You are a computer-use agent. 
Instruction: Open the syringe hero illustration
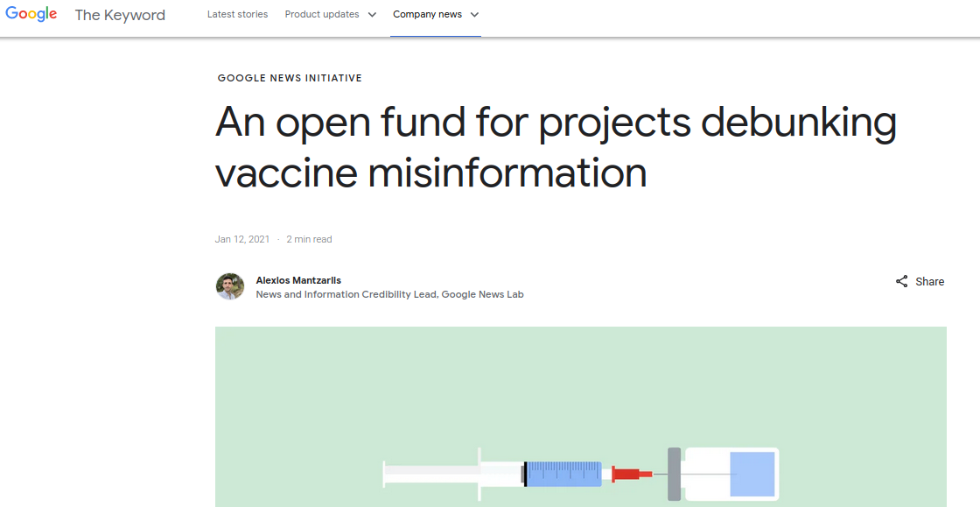(581, 416)
